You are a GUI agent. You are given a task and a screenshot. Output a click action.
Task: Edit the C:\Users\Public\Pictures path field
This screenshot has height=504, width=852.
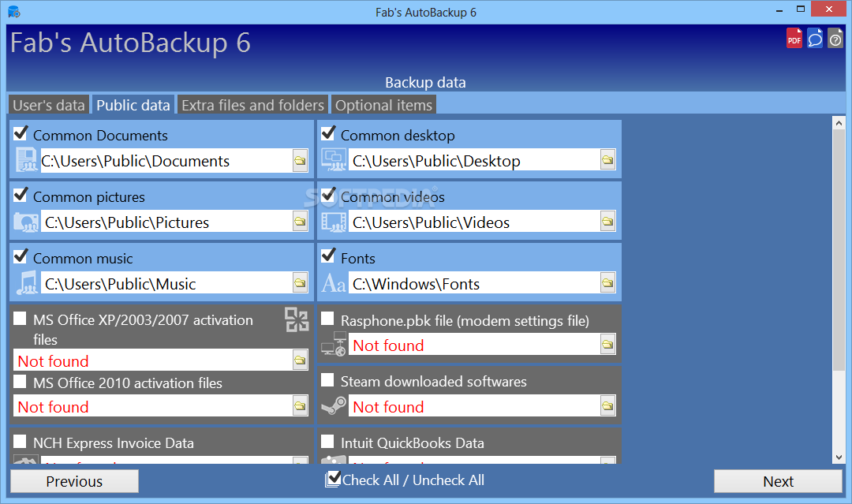166,222
